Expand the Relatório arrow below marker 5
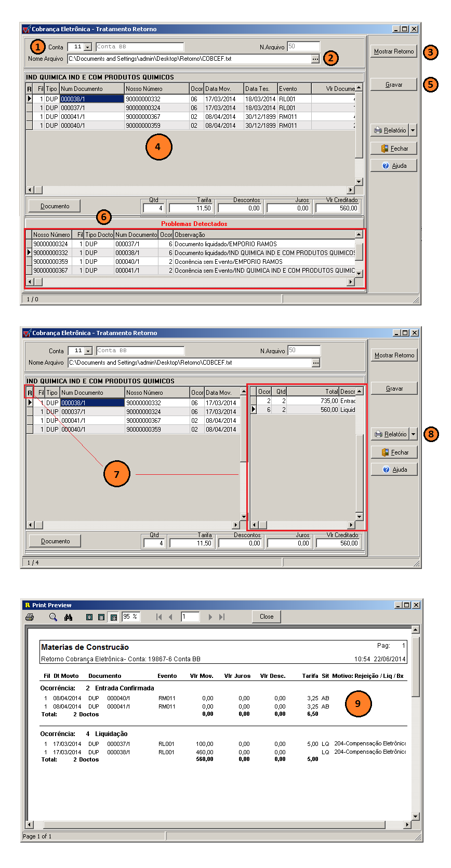Viewport: 451px width, 868px height. [413, 130]
